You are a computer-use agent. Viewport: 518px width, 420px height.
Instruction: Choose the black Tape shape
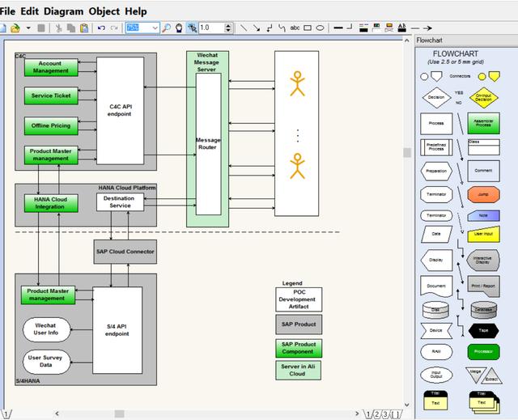pos(483,330)
